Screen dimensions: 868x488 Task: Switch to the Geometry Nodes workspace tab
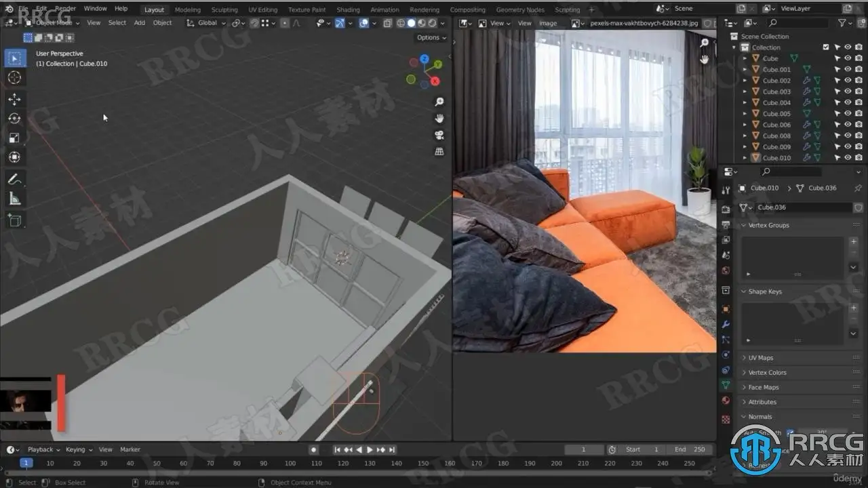click(x=520, y=9)
